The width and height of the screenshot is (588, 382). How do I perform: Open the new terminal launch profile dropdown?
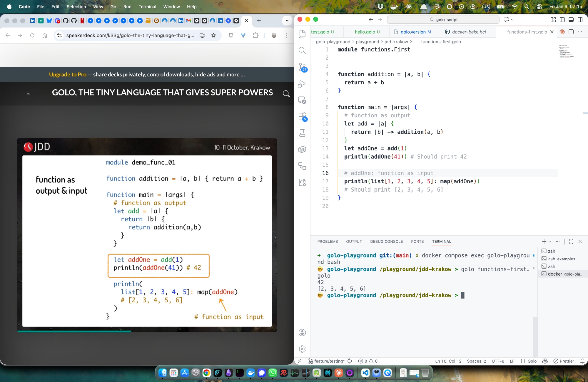pyautogui.click(x=550, y=242)
